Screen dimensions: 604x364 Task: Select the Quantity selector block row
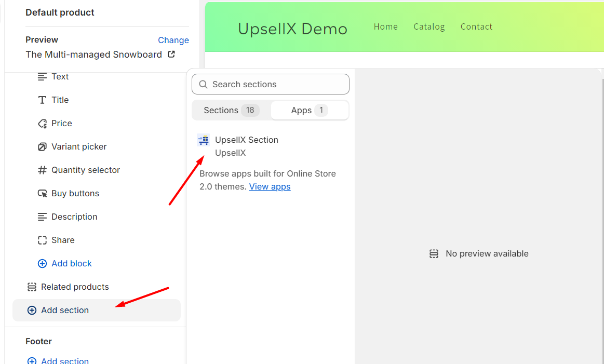[96, 170]
